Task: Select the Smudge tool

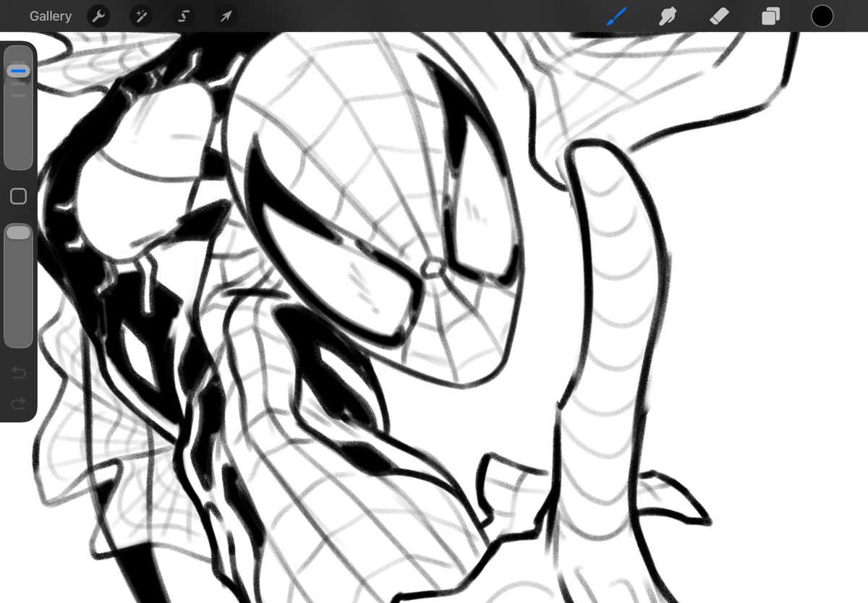Action: click(x=668, y=16)
